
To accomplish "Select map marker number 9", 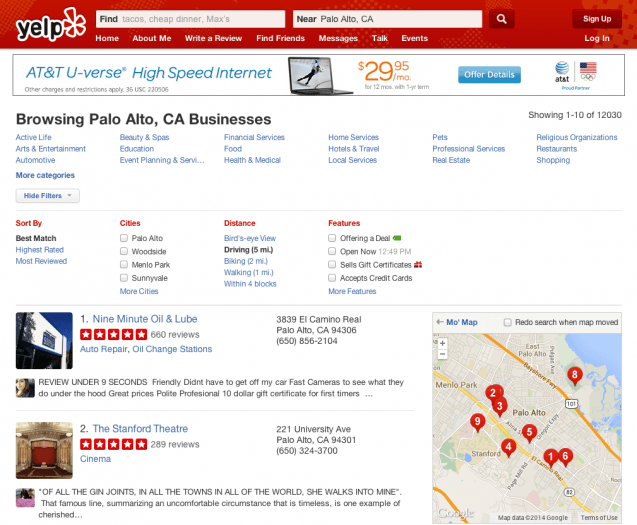I will 478,422.
